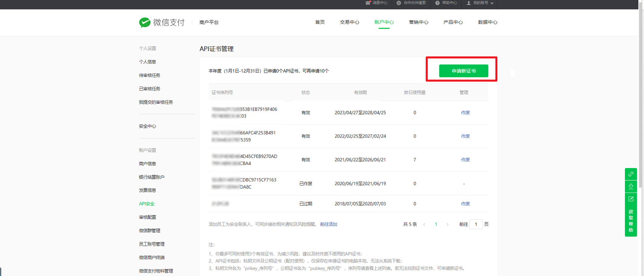644x276 pixels.
Task: Expand the 我的账号 dropdown arrow
Action: 492,3
